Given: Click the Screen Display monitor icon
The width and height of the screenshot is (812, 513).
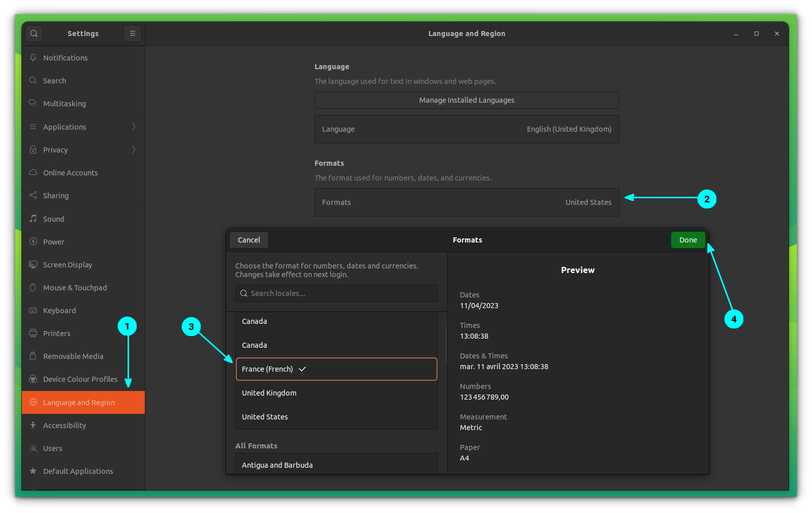Looking at the screenshot, I should [x=33, y=264].
